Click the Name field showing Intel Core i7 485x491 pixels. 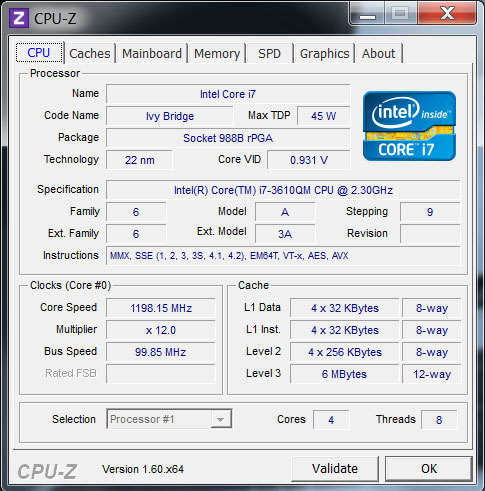[x=228, y=94]
